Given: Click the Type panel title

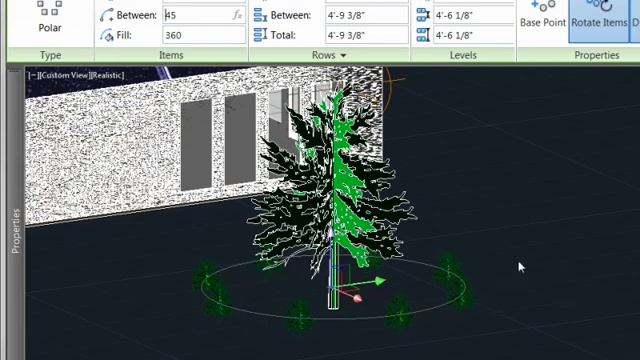Looking at the screenshot, I should pos(51,55).
